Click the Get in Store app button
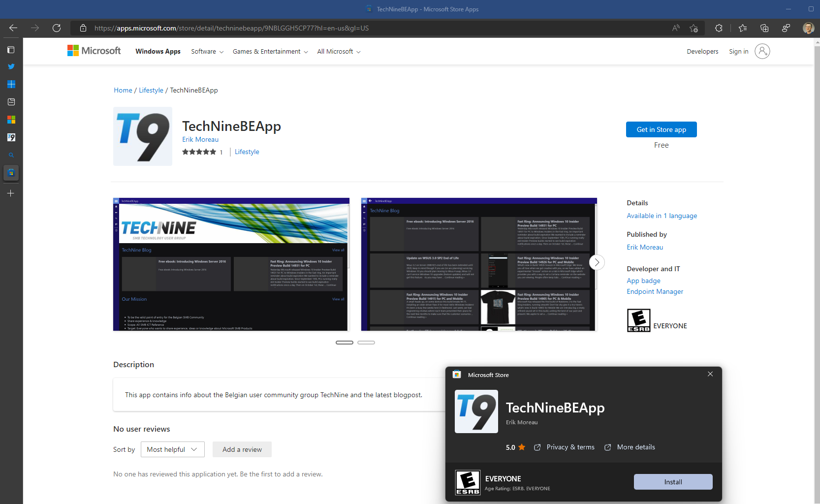The height and width of the screenshot is (504, 820). (x=661, y=129)
